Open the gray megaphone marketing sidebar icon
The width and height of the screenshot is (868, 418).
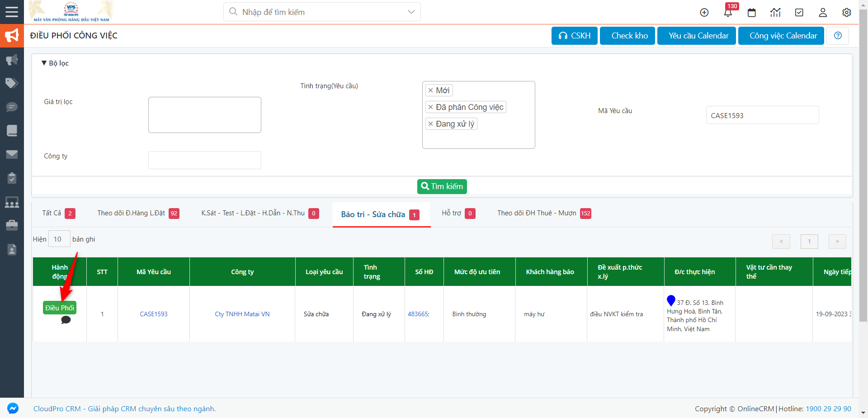click(12, 60)
